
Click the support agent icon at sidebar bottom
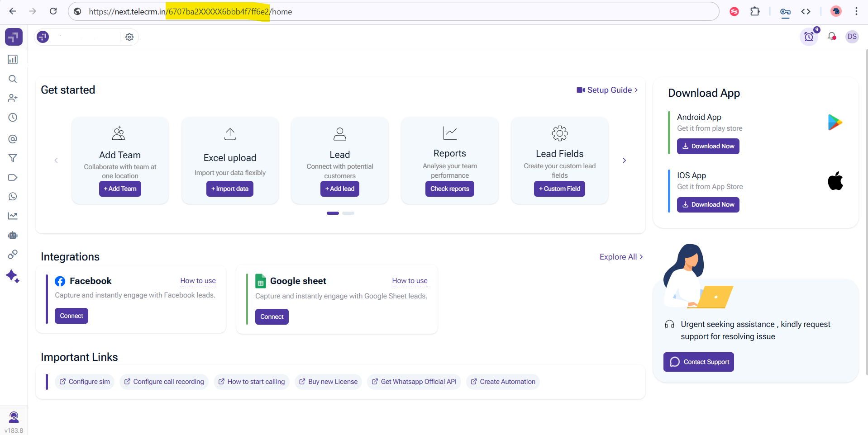coord(14,416)
